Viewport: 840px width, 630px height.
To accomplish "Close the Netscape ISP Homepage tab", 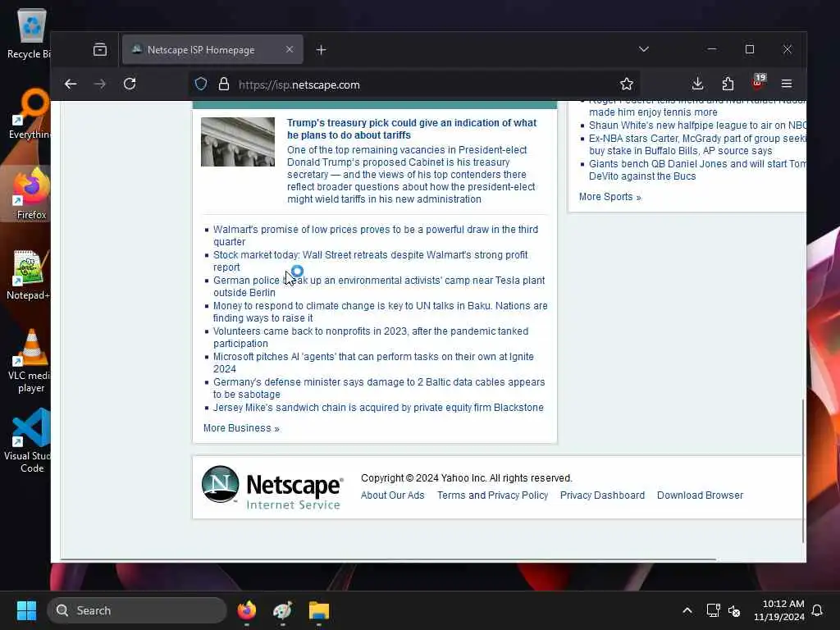I will [x=290, y=49].
